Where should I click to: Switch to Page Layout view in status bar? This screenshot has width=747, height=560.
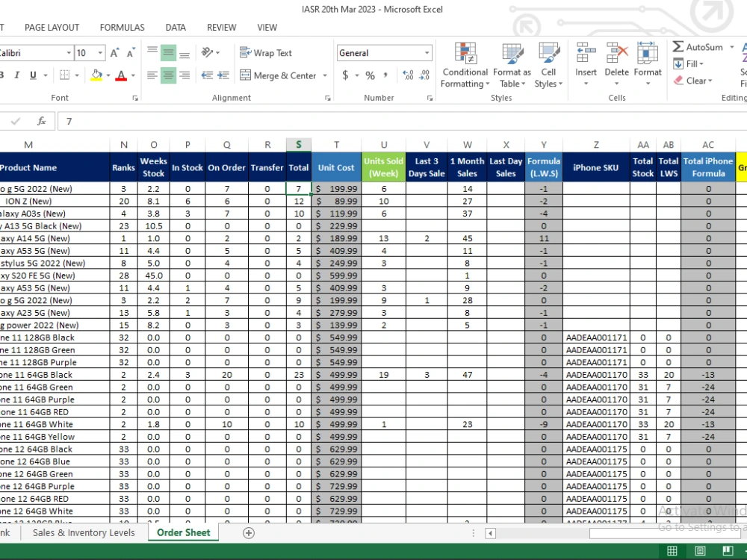pyautogui.click(x=700, y=551)
